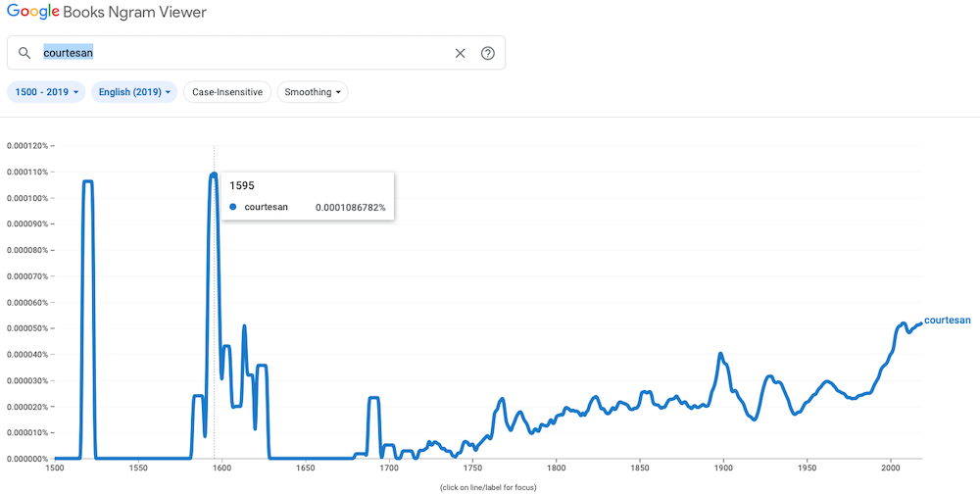Click the 0.000050% y-axis label
The image size is (980, 495).
point(27,328)
